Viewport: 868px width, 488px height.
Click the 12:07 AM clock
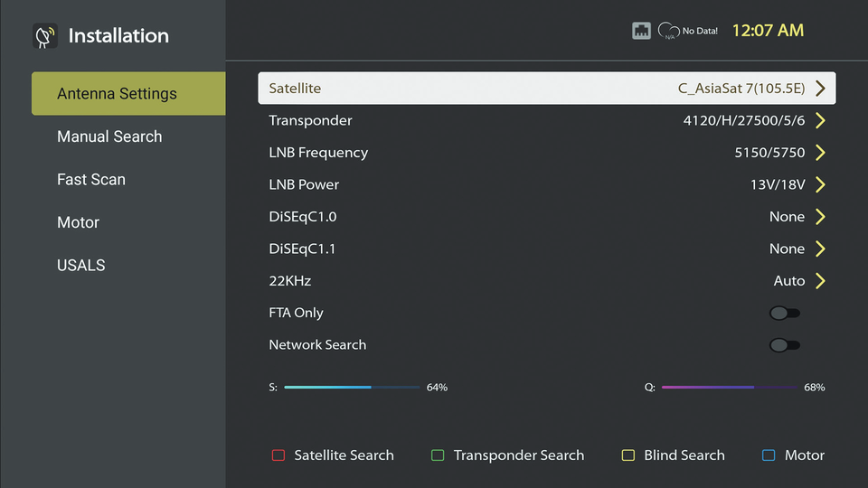pos(768,31)
